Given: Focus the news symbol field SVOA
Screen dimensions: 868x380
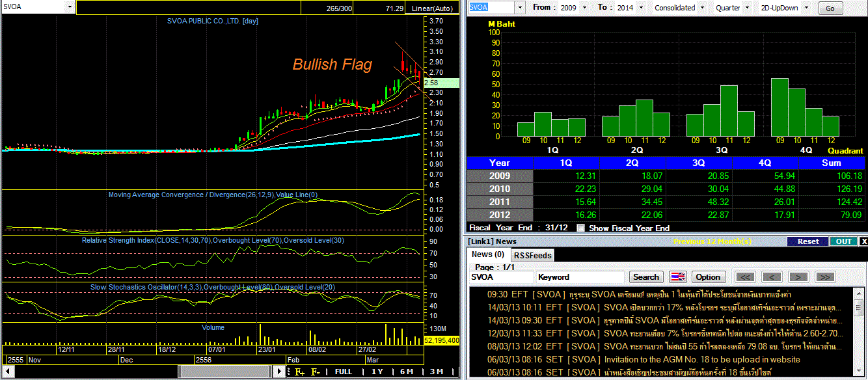Looking at the screenshot, I should click(x=501, y=277).
